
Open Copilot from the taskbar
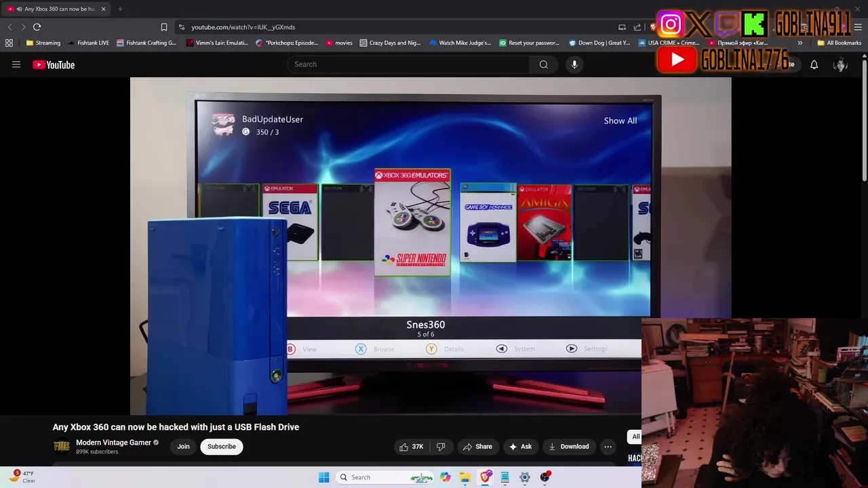click(445, 477)
